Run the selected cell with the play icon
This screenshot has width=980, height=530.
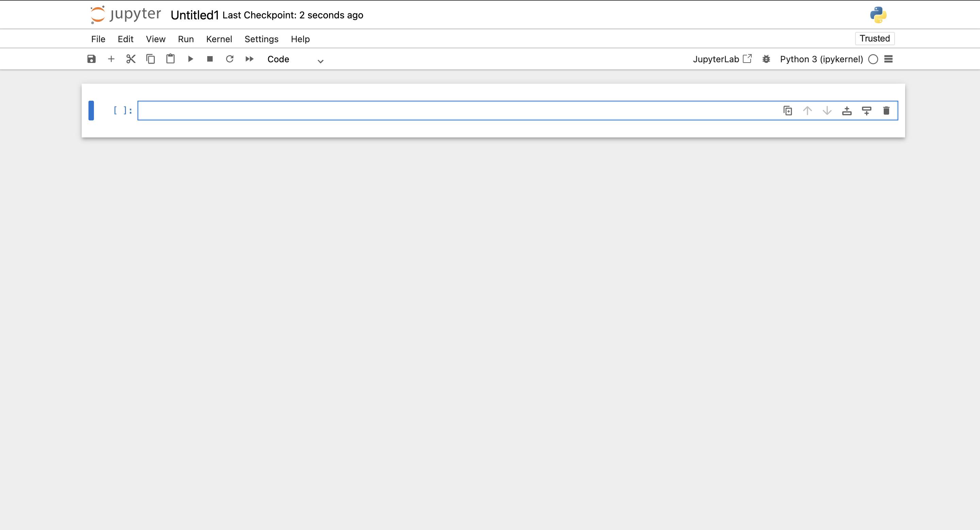pos(190,59)
